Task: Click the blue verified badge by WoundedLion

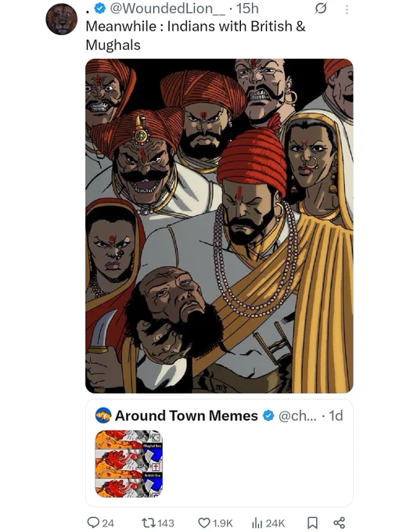Action: (x=100, y=9)
